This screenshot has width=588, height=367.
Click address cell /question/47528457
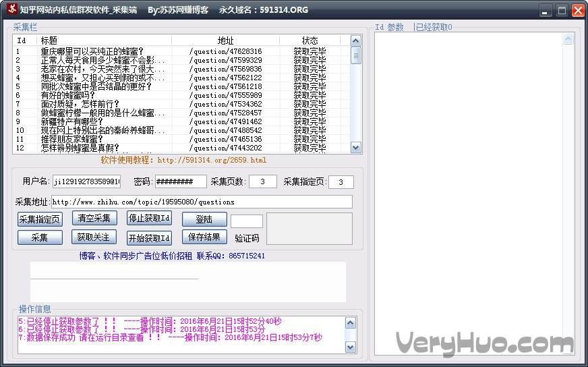(225, 113)
